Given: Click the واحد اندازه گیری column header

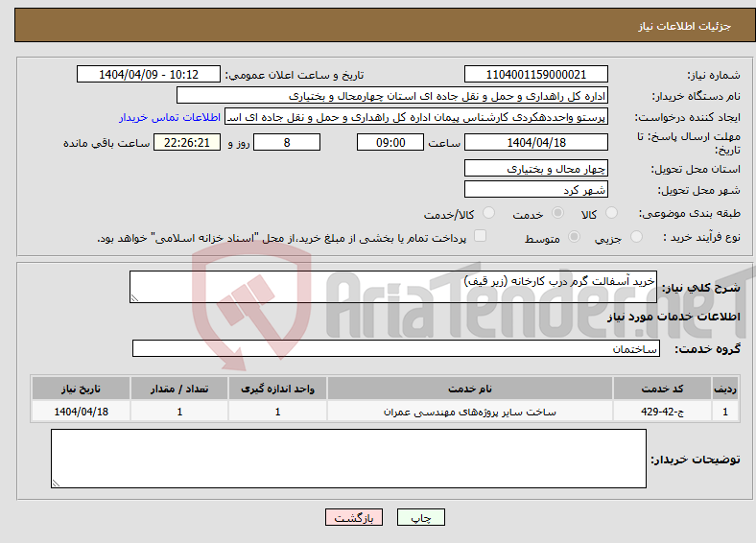Looking at the screenshot, I should [x=277, y=389].
